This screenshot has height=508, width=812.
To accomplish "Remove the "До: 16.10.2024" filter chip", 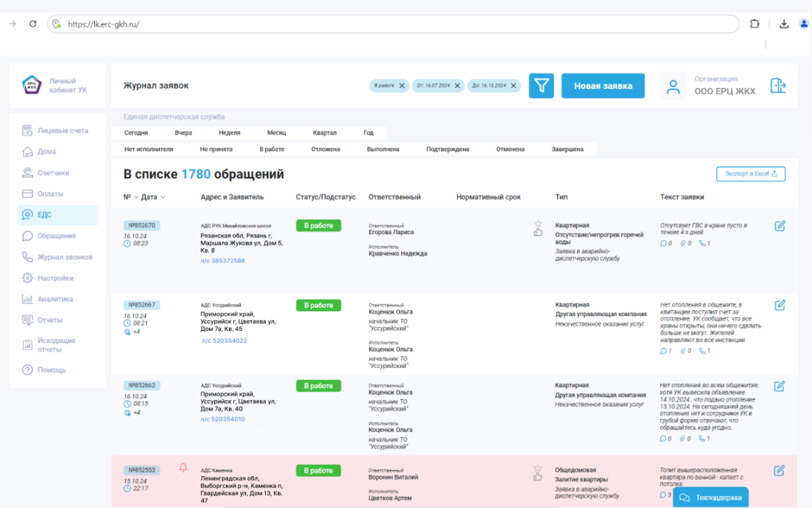I will 513,86.
